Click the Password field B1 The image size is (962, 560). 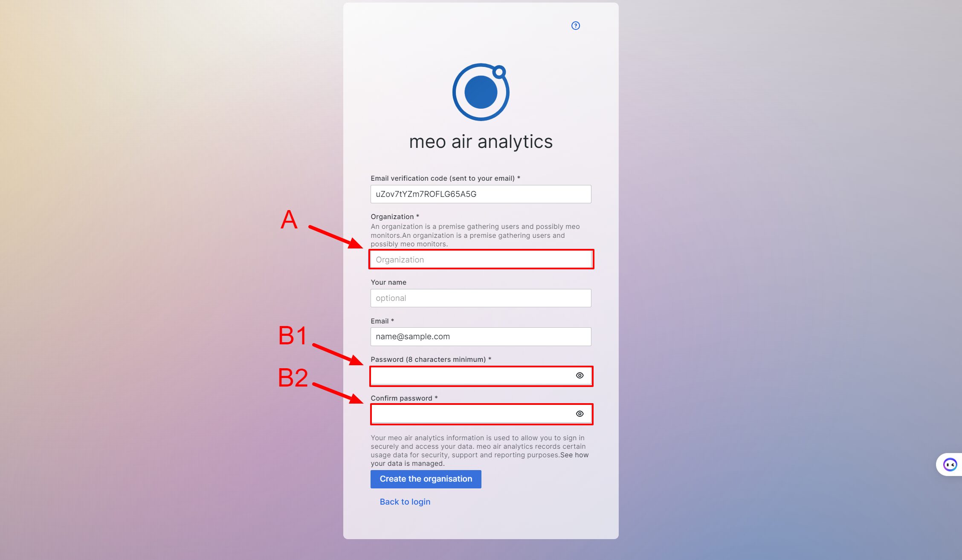click(471, 375)
